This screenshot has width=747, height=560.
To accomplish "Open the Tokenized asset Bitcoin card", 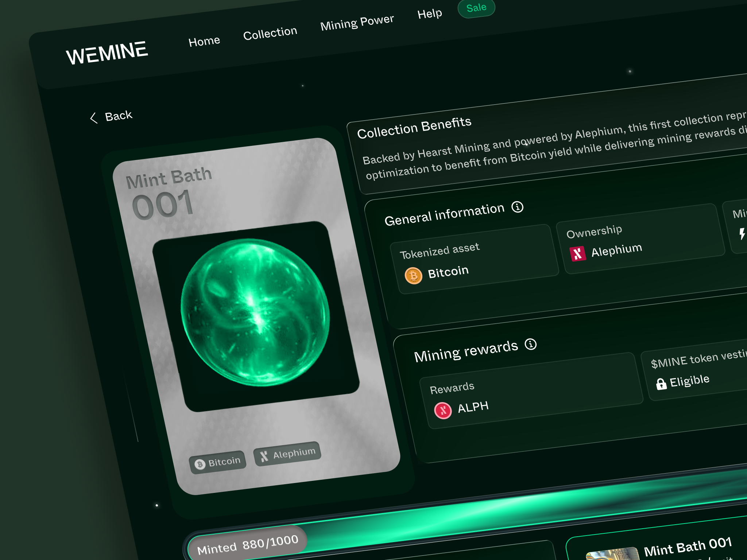I will tap(475, 259).
